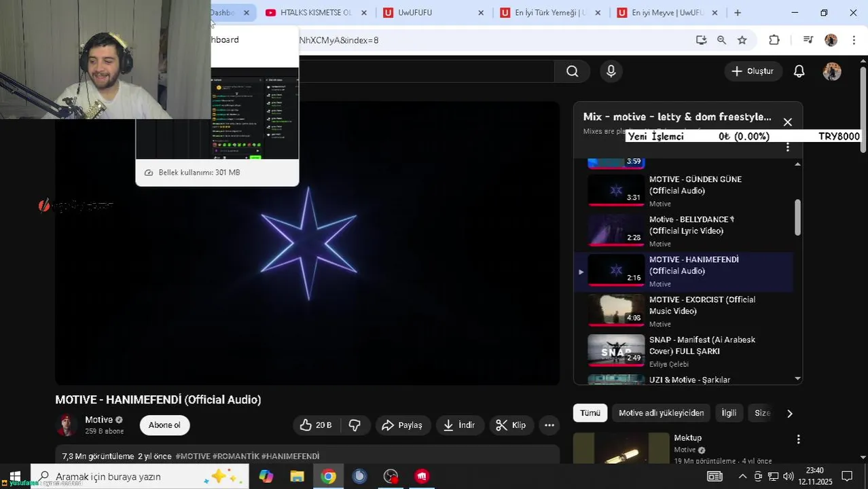This screenshot has height=489, width=868.
Task: Play Motive - BELLYDANCE lyric video
Action: 683,231
